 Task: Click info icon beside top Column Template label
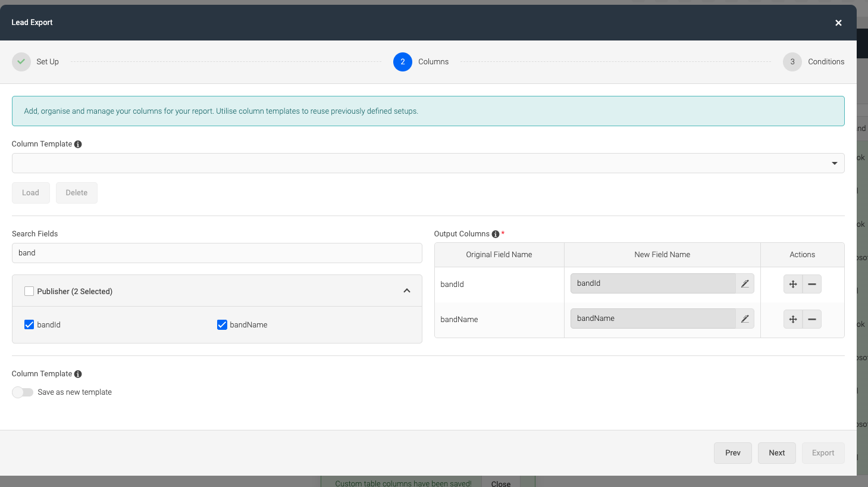click(78, 144)
